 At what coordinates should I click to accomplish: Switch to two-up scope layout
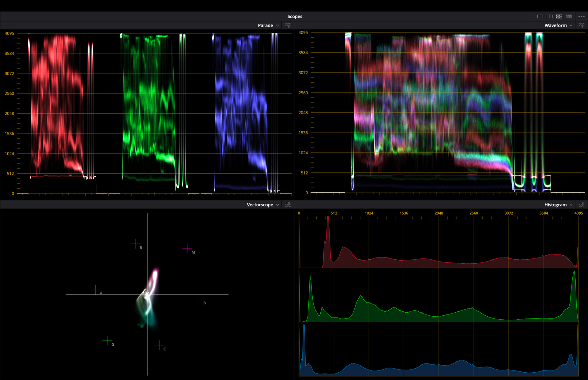(x=550, y=17)
